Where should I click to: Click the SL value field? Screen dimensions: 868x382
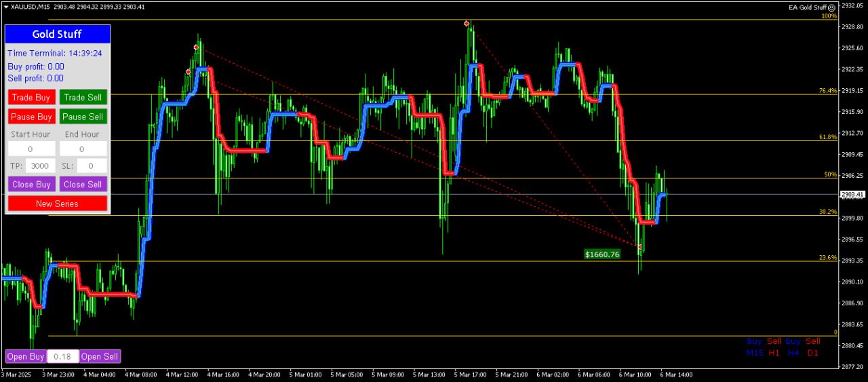click(92, 166)
